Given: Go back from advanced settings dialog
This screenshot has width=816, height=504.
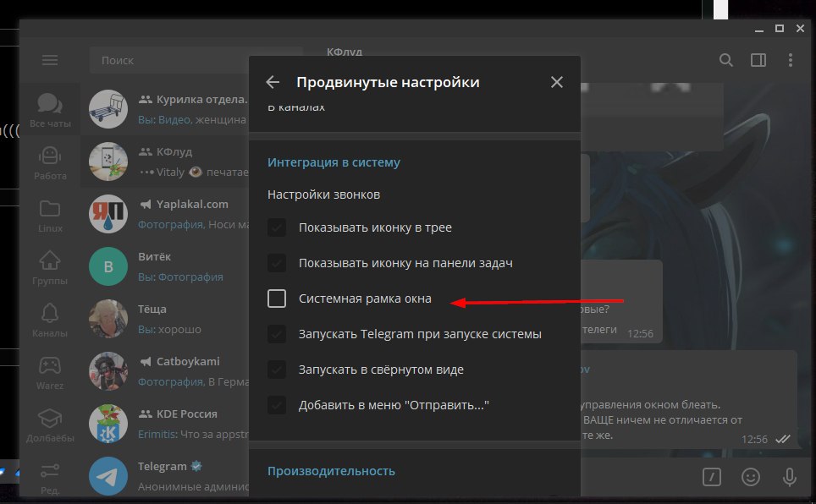Looking at the screenshot, I should [x=273, y=82].
